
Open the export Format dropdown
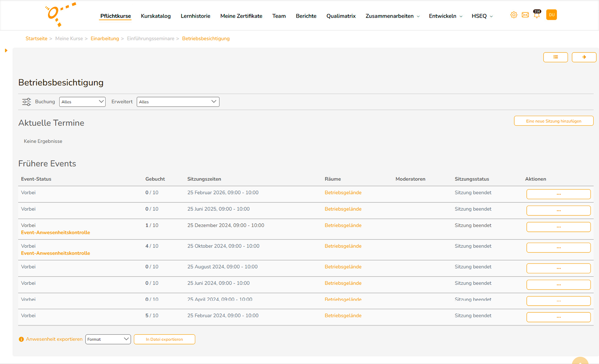[x=108, y=339]
